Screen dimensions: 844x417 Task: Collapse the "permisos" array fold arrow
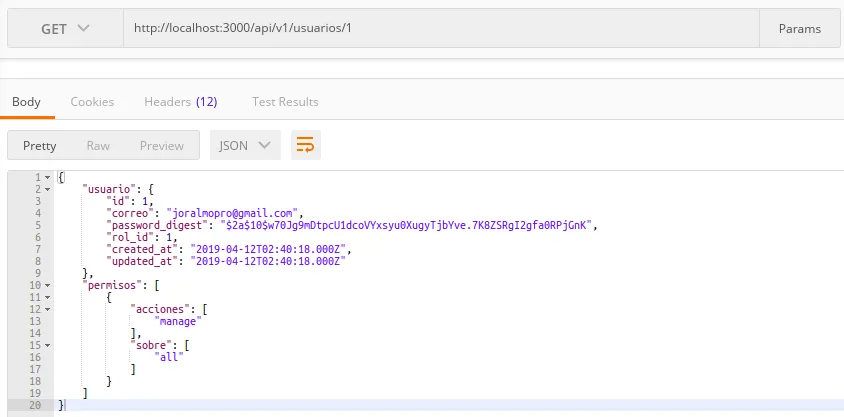[47, 285]
